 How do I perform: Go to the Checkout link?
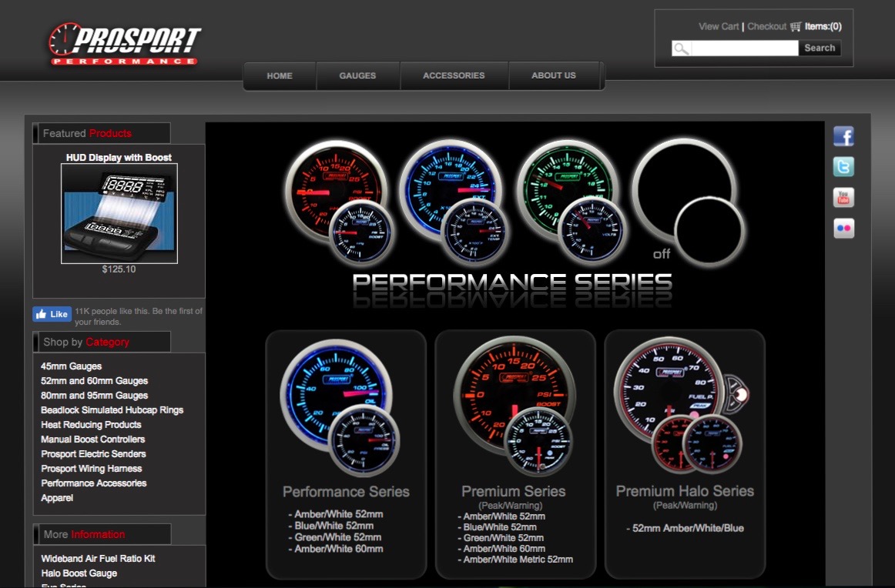(x=766, y=27)
